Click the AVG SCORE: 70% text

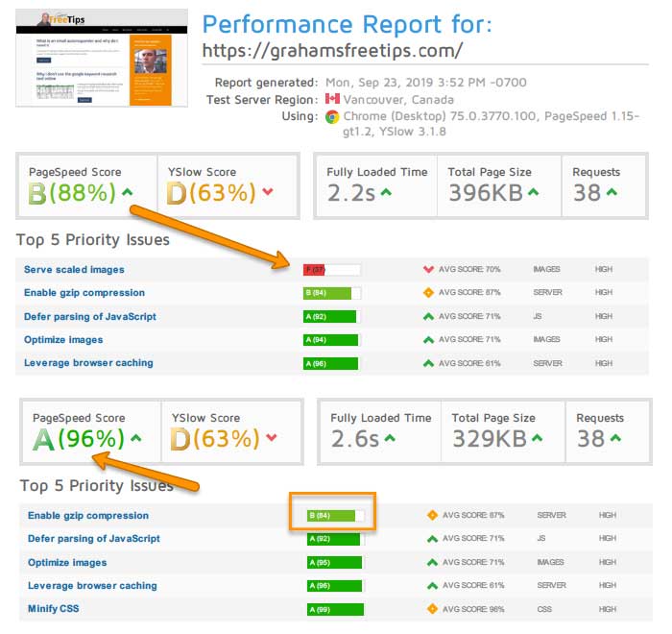pyautogui.click(x=469, y=269)
